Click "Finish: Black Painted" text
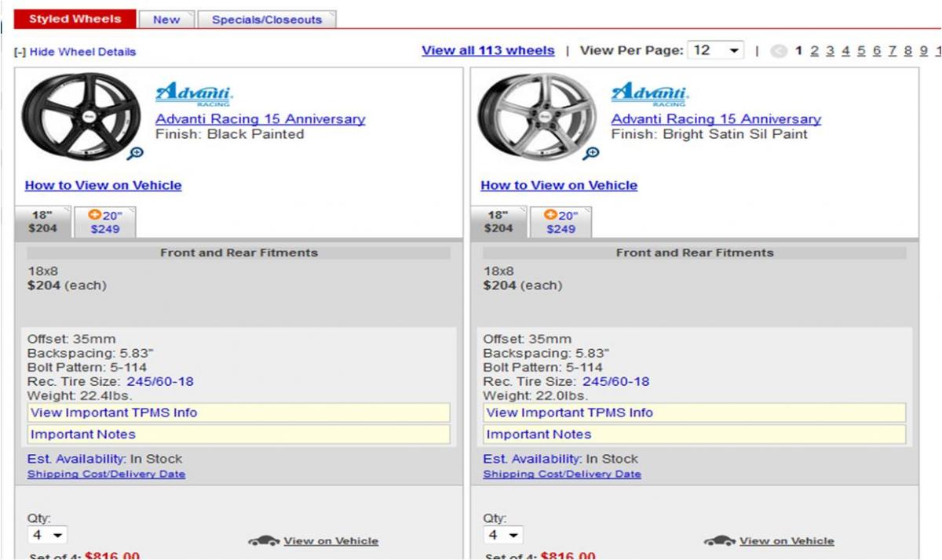This screenshot has width=942, height=560. click(230, 134)
